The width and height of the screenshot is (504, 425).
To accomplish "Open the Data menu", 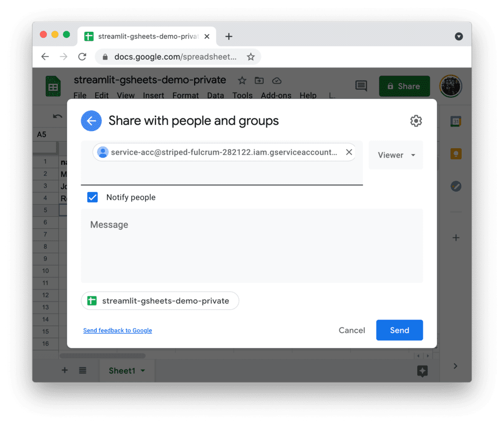I will tap(215, 95).
